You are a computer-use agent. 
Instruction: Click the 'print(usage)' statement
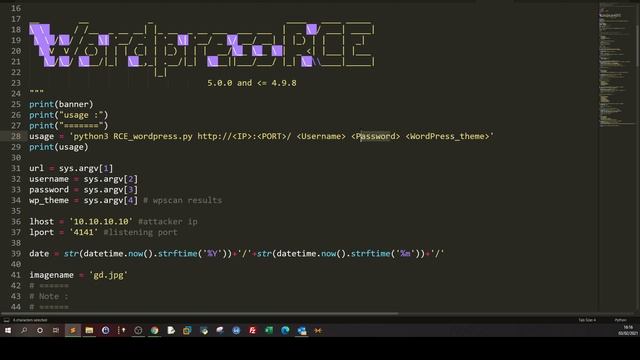[x=59, y=147]
